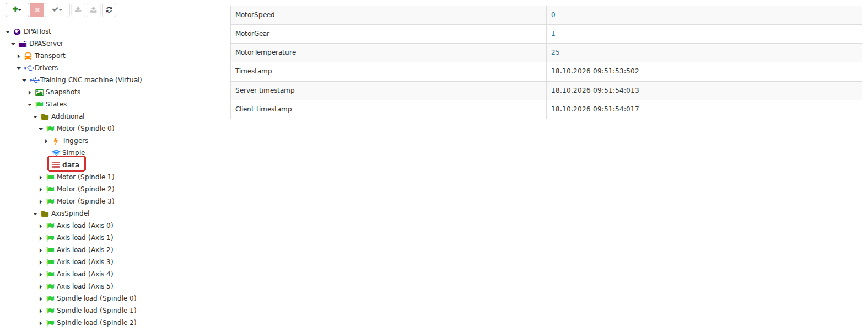Click the Triggers lightning bolt icon

(56, 141)
